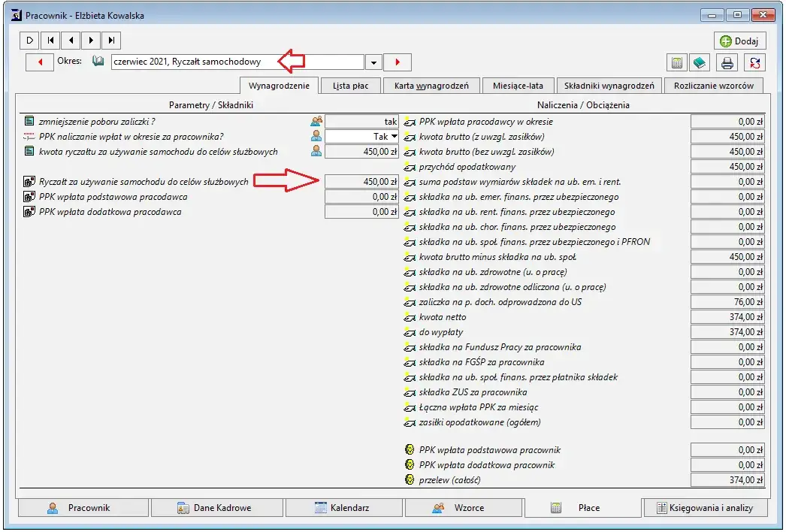Switch to the Lista płac tab
786x532 pixels.
[x=350, y=86]
